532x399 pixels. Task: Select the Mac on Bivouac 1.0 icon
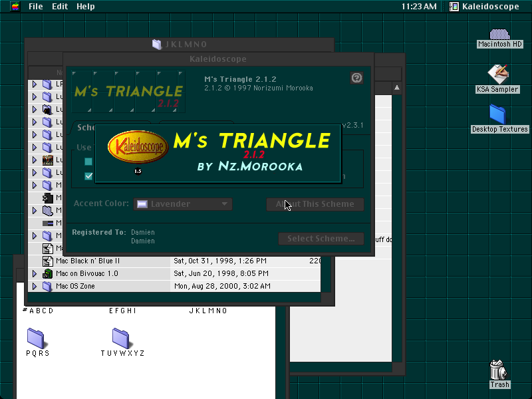pyautogui.click(x=47, y=273)
